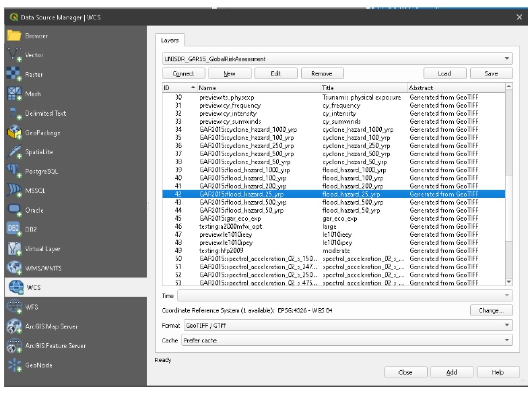Open the Format GeoTIFF dropdown
Viewport: 532px width, 395px height.
(348, 325)
